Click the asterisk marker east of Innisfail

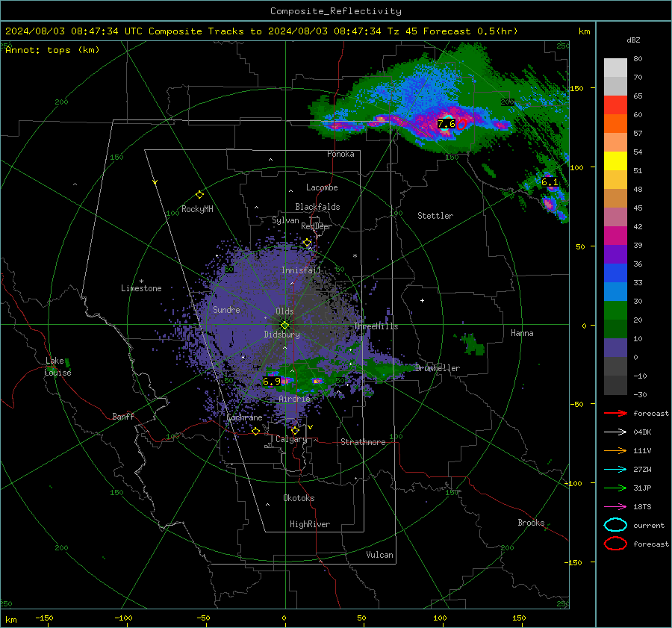pyautogui.click(x=355, y=256)
